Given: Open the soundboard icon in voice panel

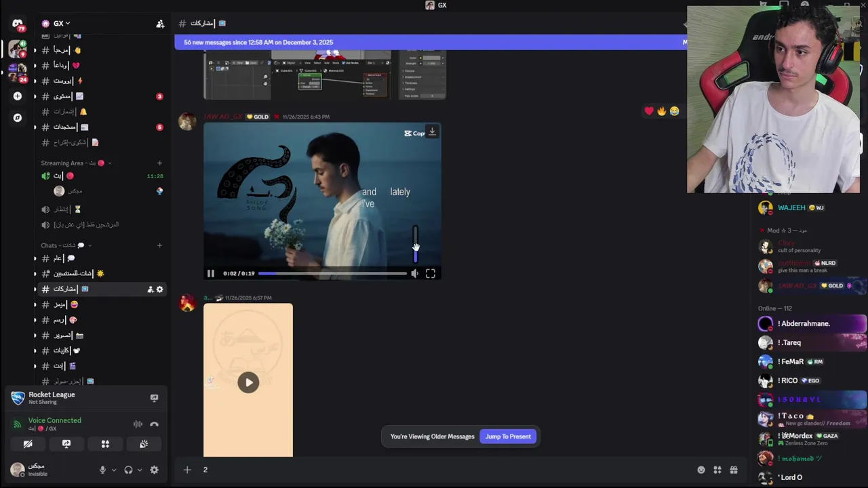Looking at the screenshot, I should 144,444.
